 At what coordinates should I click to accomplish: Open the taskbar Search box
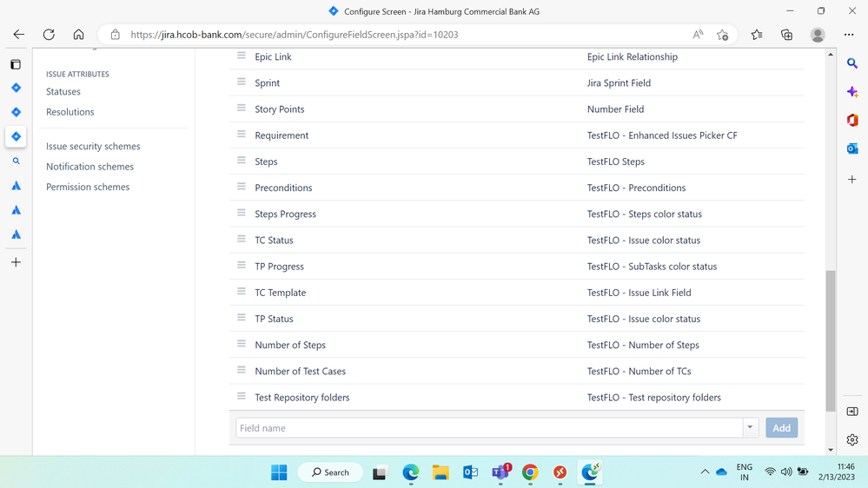pyautogui.click(x=330, y=472)
